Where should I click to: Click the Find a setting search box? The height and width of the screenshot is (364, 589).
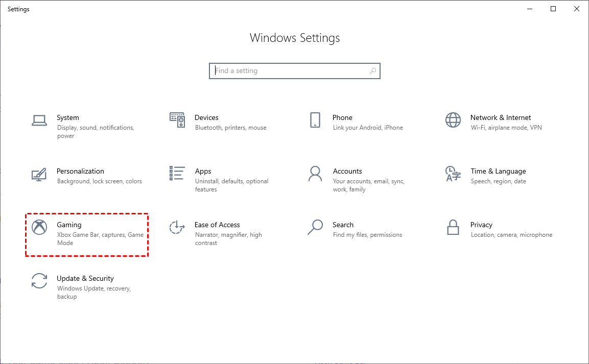[295, 70]
